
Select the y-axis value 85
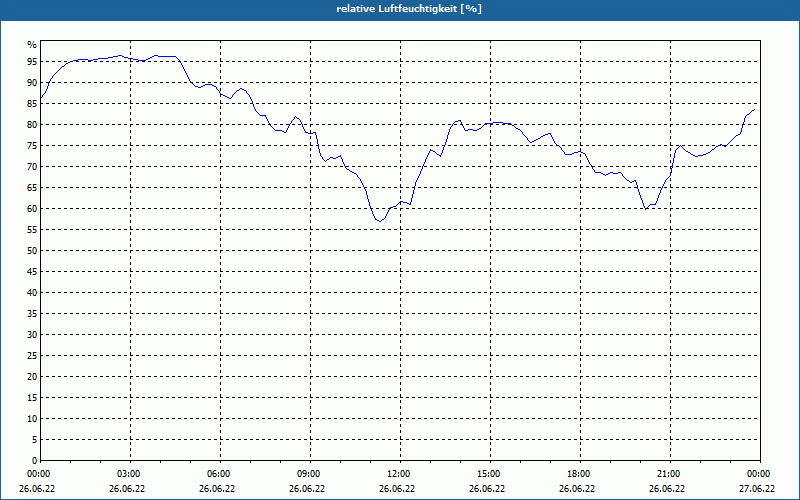tap(32, 104)
